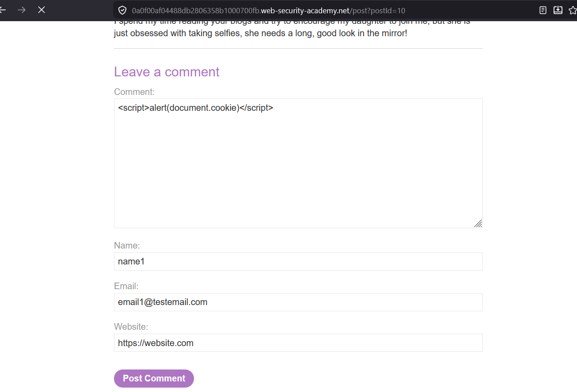
Task: Focus the Email input field
Action: point(298,302)
